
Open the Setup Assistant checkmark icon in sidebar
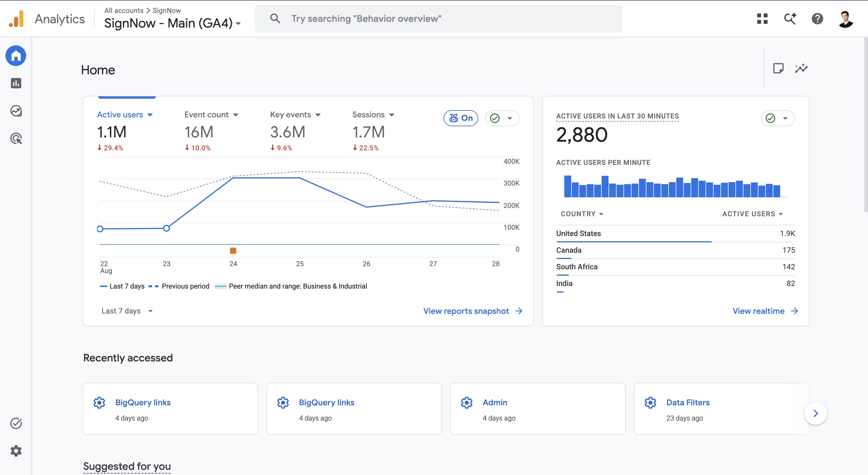point(16,423)
